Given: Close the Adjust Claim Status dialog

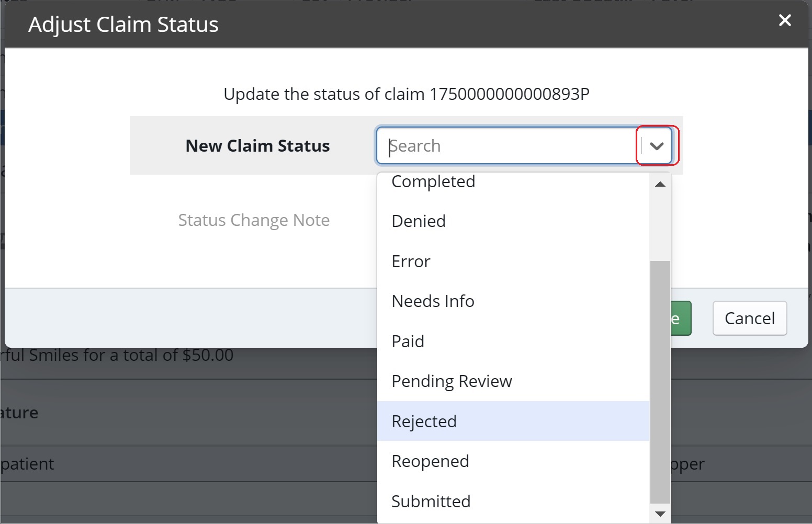Looking at the screenshot, I should (x=784, y=20).
